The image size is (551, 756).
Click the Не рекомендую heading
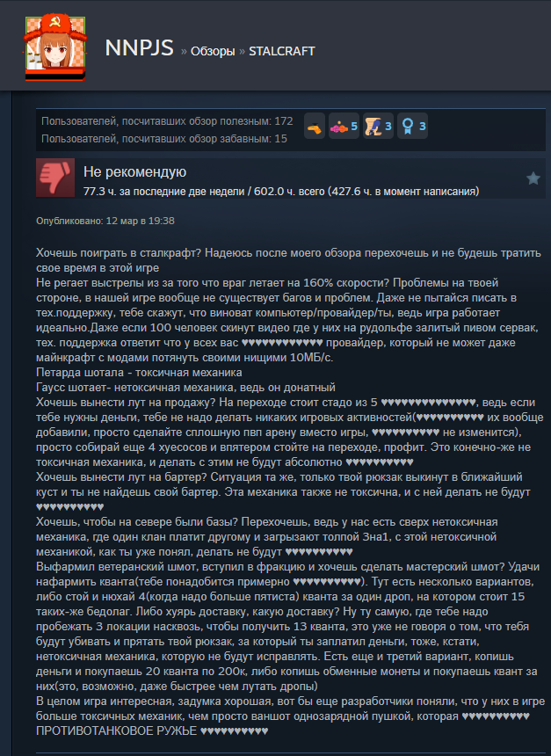[135, 171]
